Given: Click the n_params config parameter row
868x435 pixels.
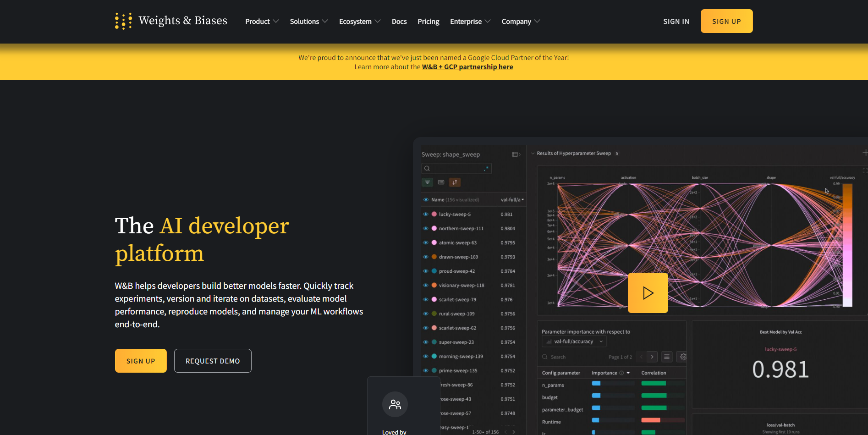Looking at the screenshot, I should pos(553,385).
